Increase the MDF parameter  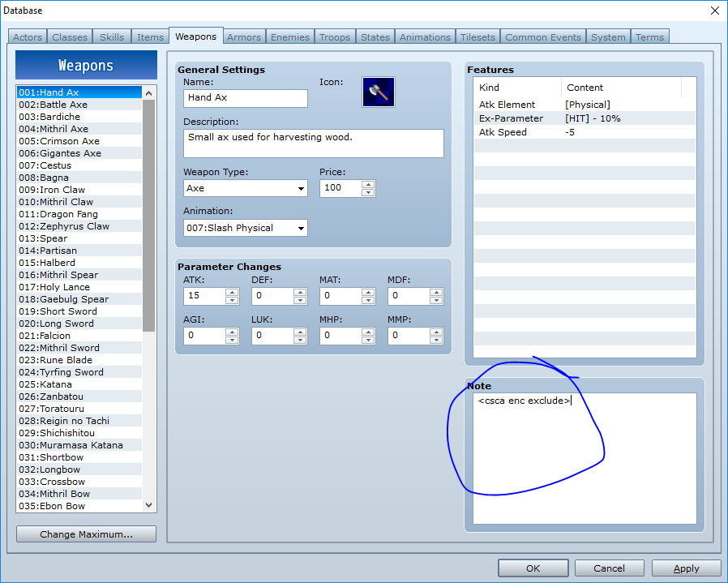[x=436, y=292]
